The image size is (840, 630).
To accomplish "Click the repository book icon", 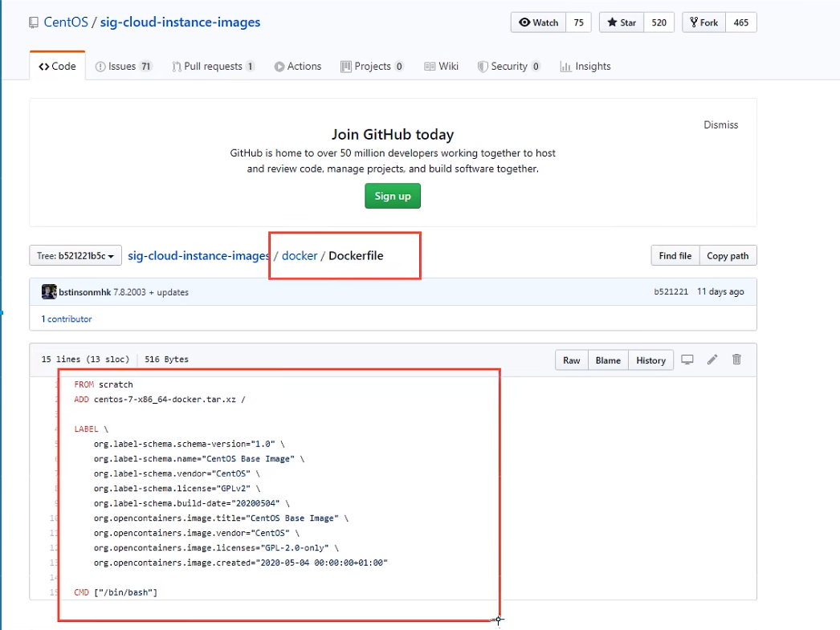I will (x=34, y=22).
